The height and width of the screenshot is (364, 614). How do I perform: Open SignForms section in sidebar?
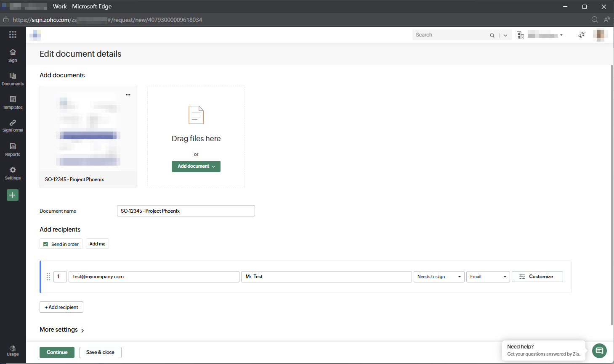(x=13, y=126)
